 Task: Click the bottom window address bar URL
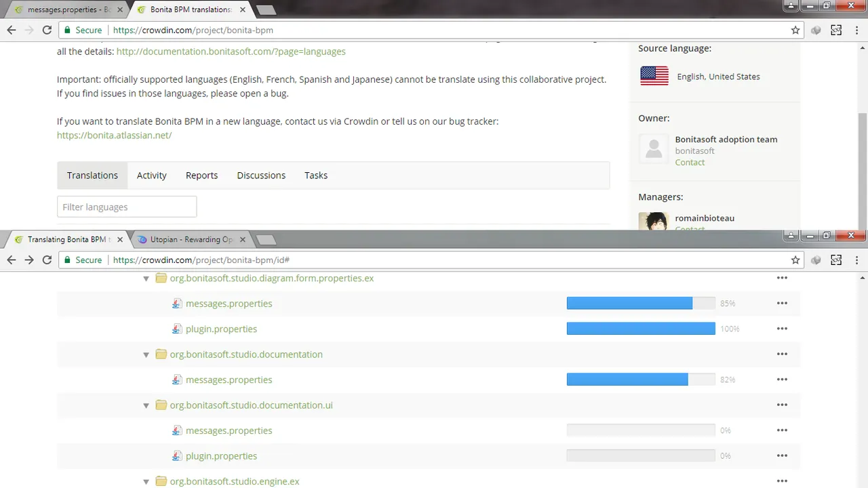coord(201,260)
